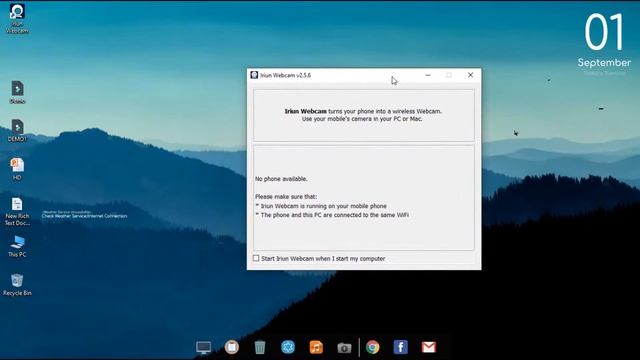640x360 pixels.
Task: Click the September label in the date widget
Action: pyautogui.click(x=604, y=63)
